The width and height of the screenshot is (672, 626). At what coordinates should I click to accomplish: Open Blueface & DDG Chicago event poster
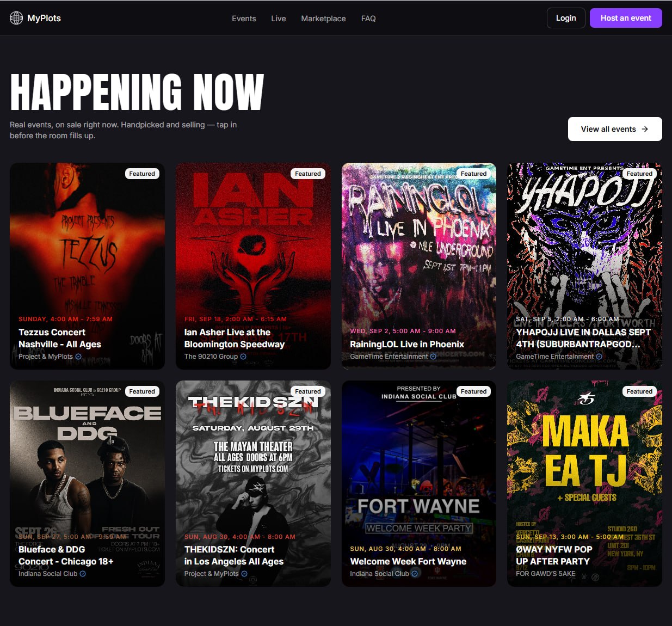[87, 483]
